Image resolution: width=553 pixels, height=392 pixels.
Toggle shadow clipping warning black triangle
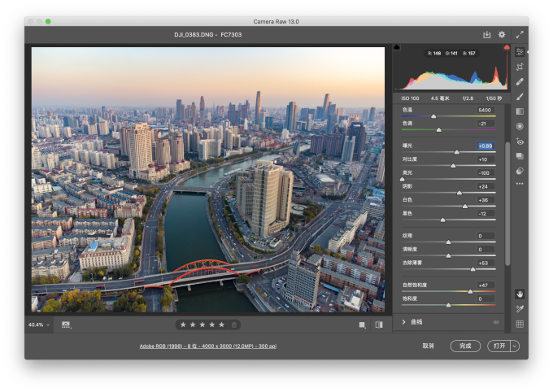pos(397,47)
